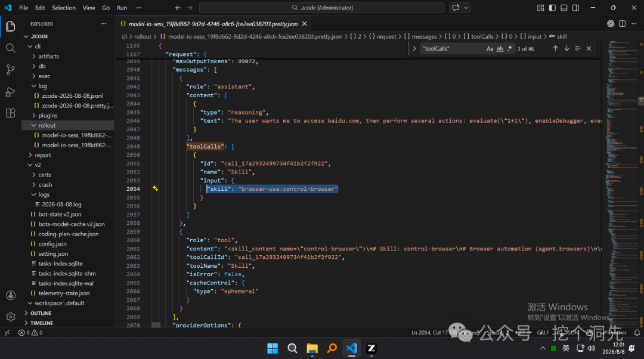Viewport: 644px width, 359px height.
Task: Open the notifications bell in status bar
Action: tap(637, 333)
